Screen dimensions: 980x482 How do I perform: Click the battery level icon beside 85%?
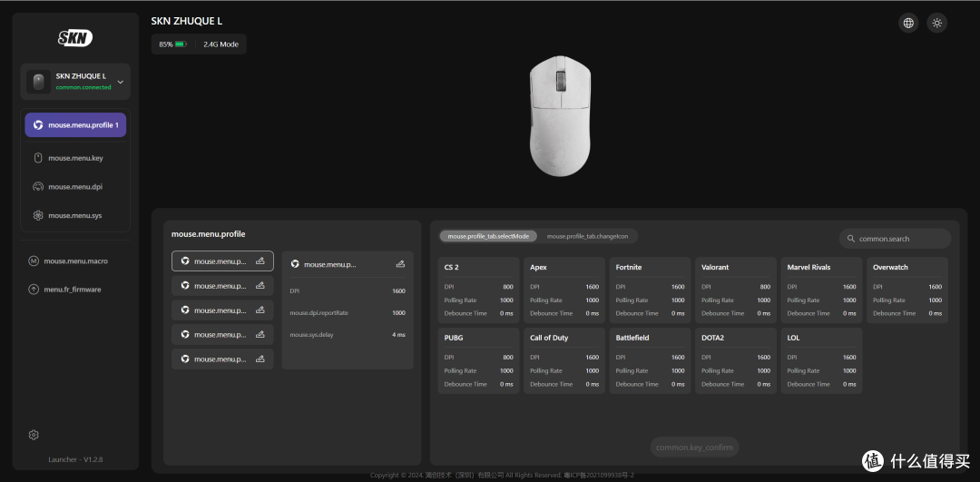point(181,44)
